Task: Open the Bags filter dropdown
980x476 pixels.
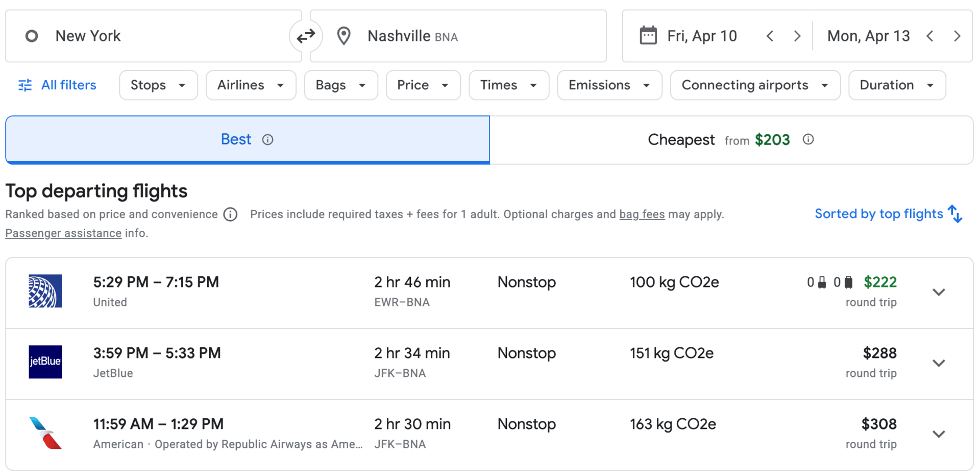Action: 340,85
